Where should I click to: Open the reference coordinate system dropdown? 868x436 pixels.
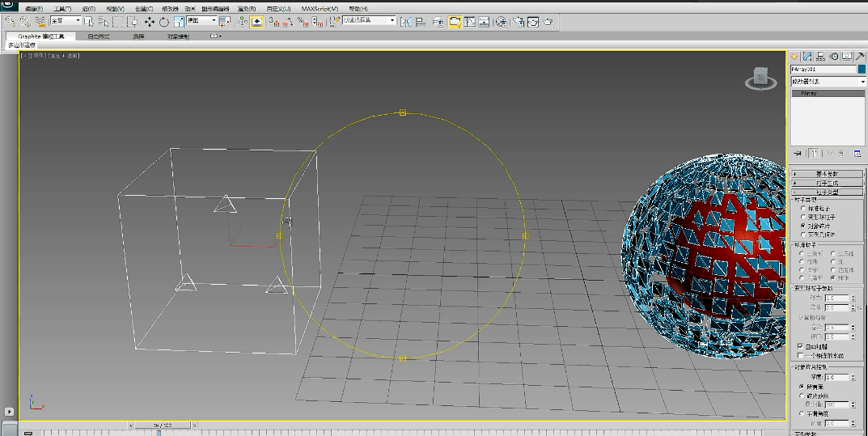click(201, 20)
